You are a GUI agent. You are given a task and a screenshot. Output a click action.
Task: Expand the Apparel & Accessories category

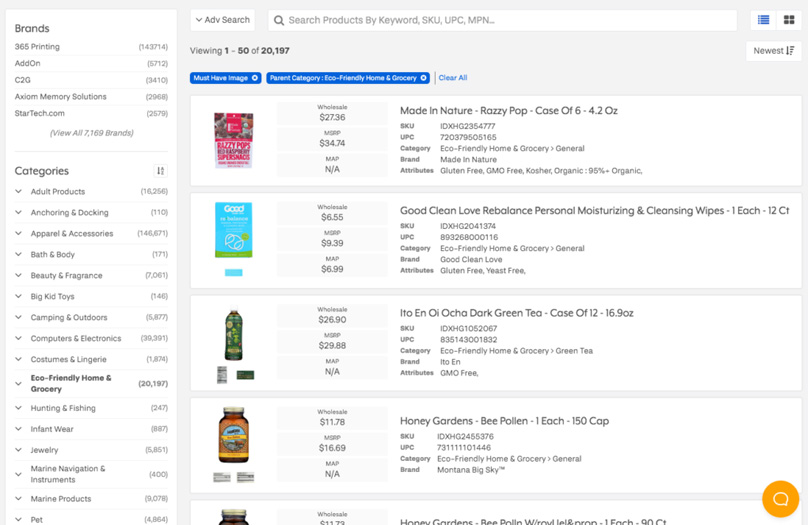(x=19, y=234)
